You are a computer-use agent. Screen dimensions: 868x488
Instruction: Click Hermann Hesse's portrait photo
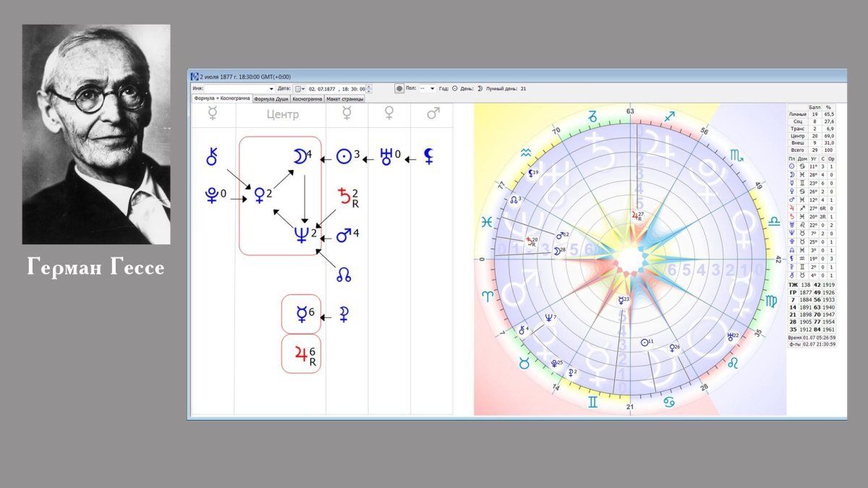tap(96, 134)
